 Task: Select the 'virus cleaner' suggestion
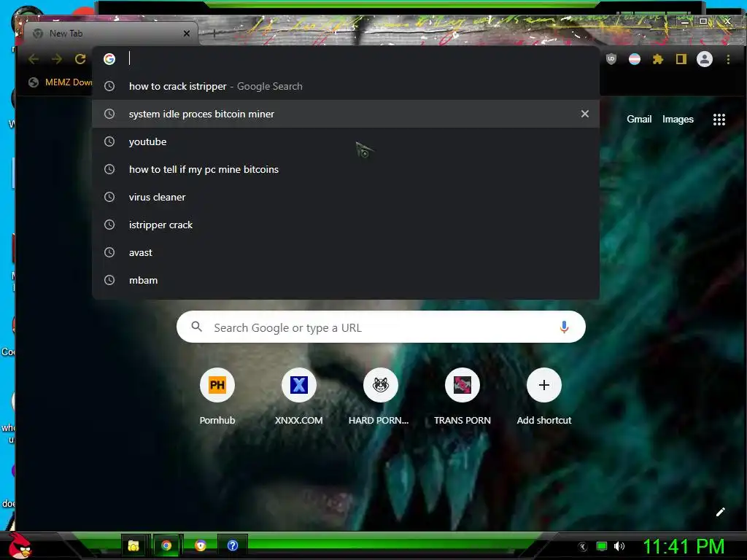(x=345, y=197)
